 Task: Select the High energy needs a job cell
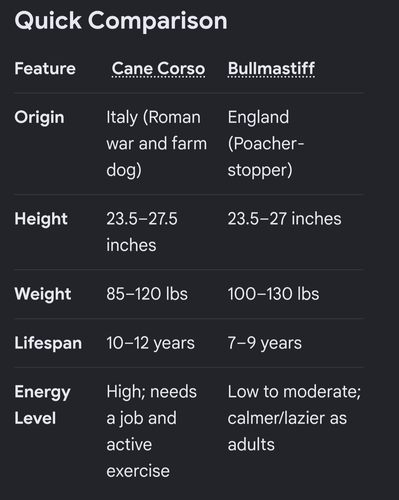(151, 431)
